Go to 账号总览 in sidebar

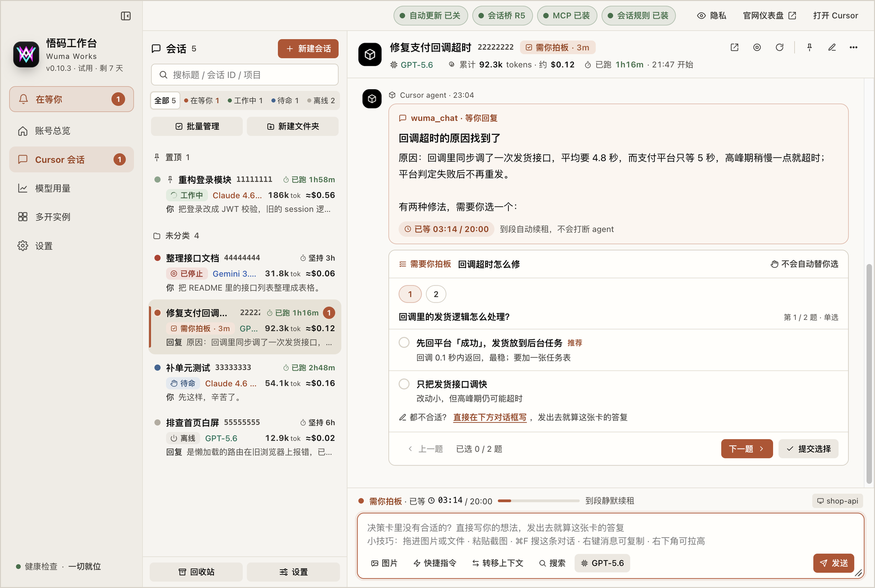(x=71, y=131)
